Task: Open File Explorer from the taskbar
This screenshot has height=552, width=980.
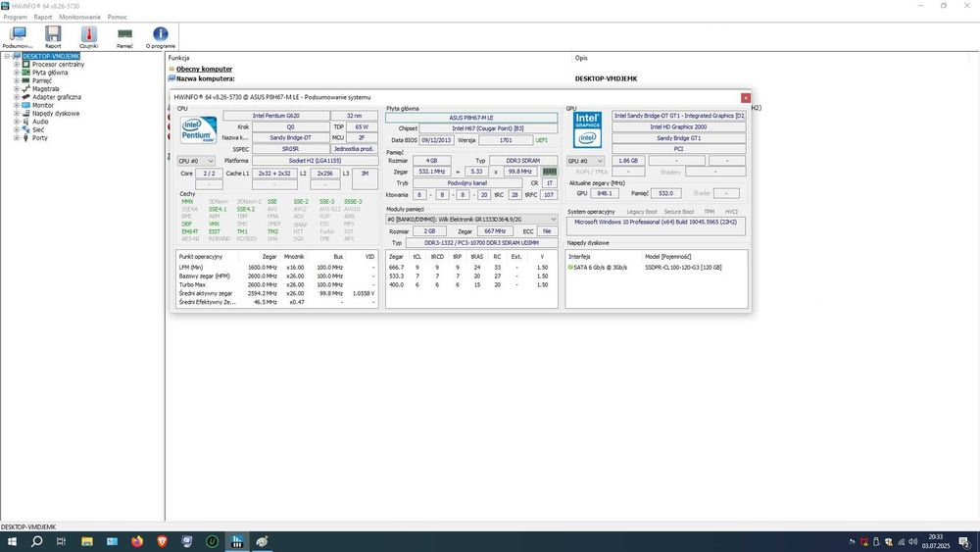Action: [x=87, y=541]
